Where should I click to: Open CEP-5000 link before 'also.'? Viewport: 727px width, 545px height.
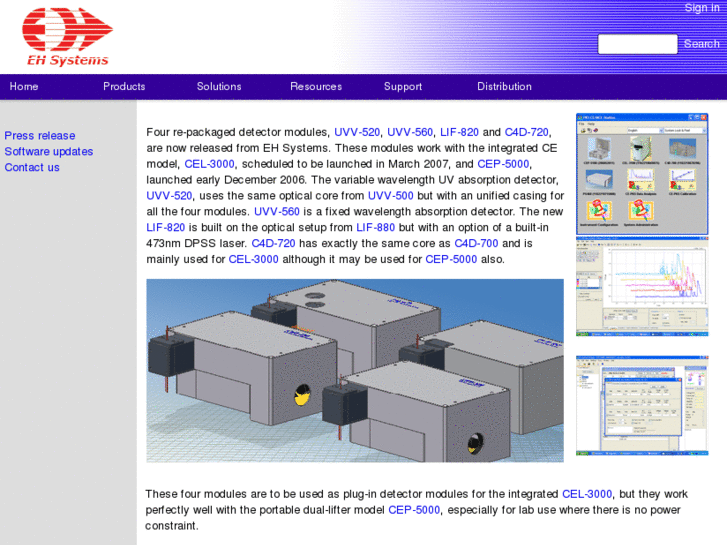[x=451, y=259]
